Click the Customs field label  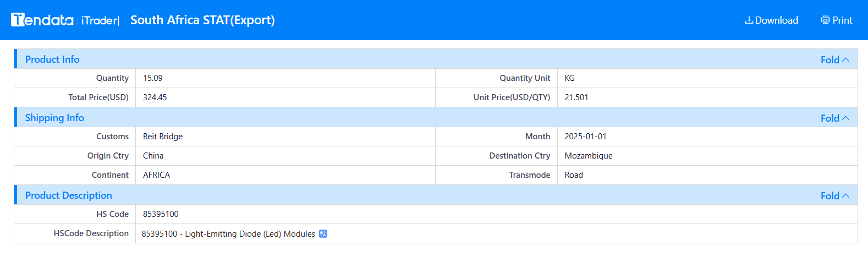pyautogui.click(x=112, y=137)
